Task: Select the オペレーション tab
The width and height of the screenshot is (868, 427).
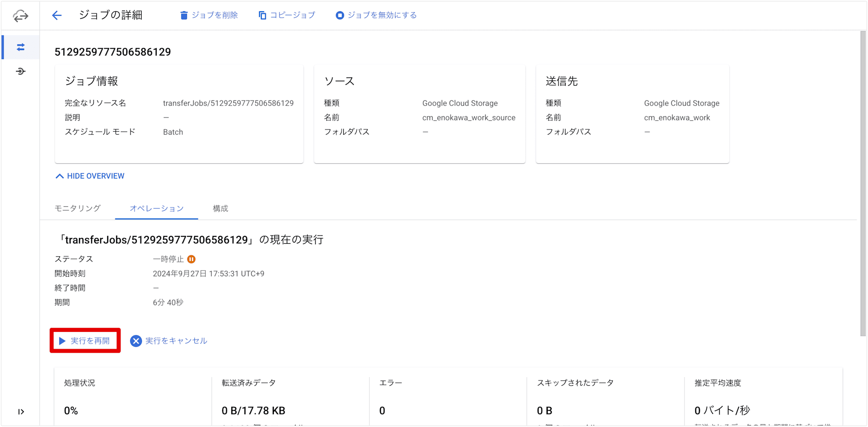Action: tap(157, 209)
